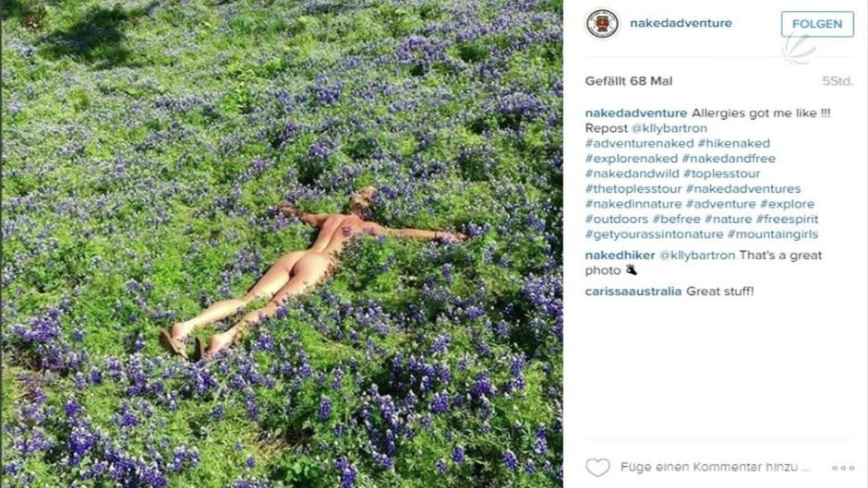Click the '5Std.' post timestamp
This screenshot has width=868, height=488.
(837, 81)
